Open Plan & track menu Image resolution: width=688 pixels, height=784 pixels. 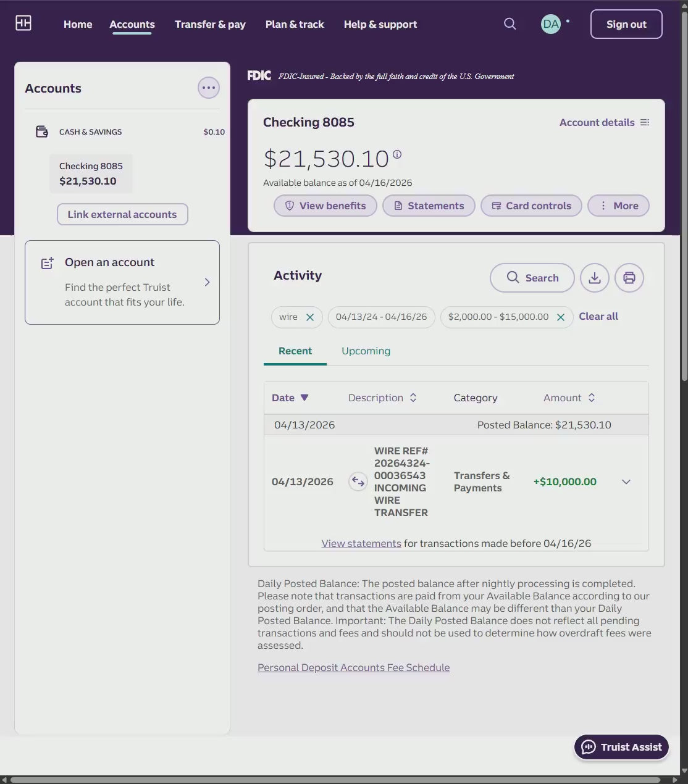(295, 24)
